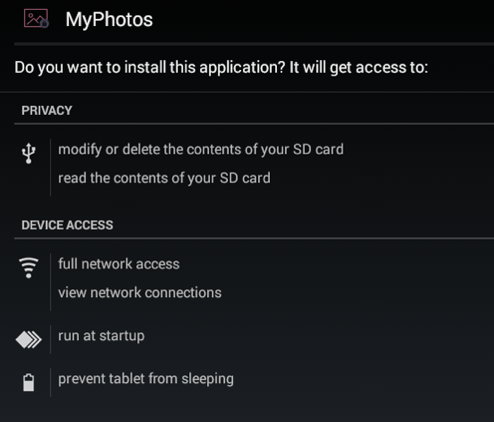Viewport: 494px width, 422px height.
Task: View details for full network access
Action: (x=119, y=264)
